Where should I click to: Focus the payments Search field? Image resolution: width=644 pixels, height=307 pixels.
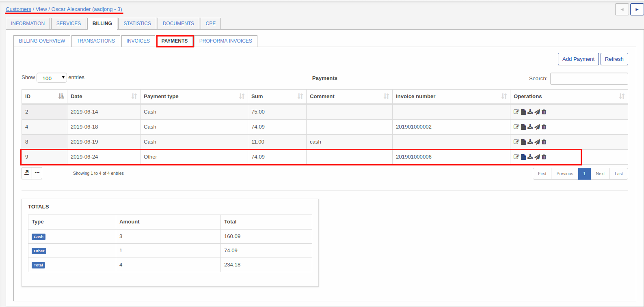pos(589,79)
